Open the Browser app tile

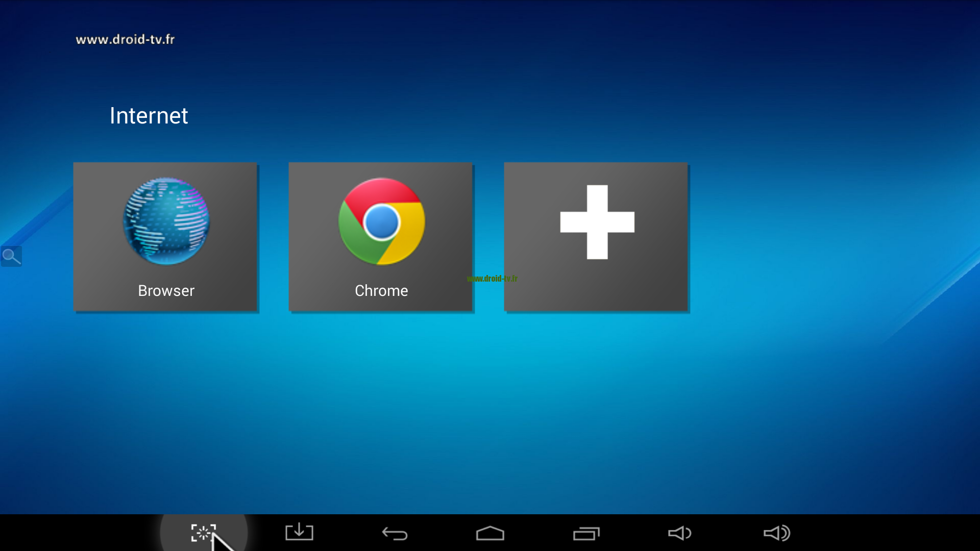[165, 237]
